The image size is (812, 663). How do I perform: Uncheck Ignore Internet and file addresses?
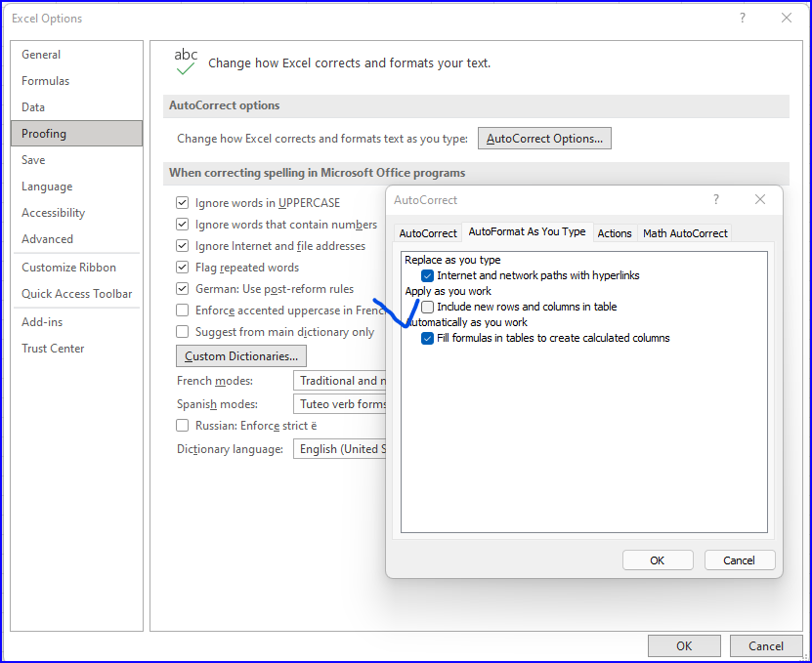[183, 246]
